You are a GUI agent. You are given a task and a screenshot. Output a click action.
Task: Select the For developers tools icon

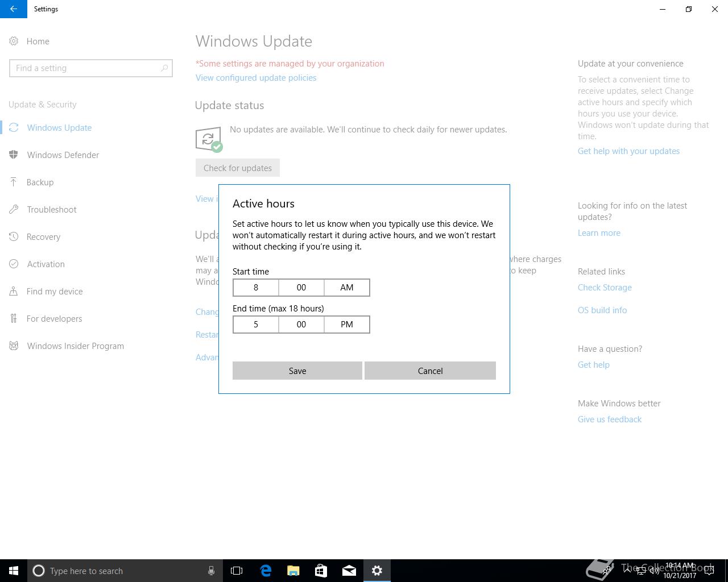14,319
